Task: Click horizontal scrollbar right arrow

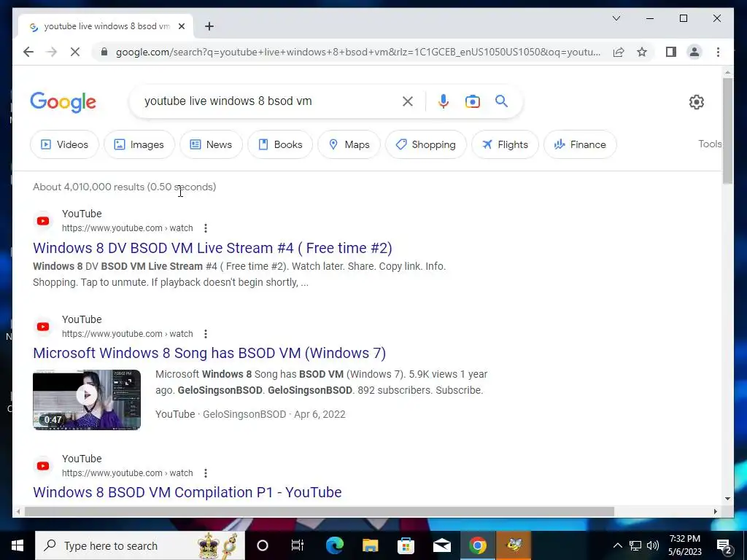Action: tap(715, 512)
